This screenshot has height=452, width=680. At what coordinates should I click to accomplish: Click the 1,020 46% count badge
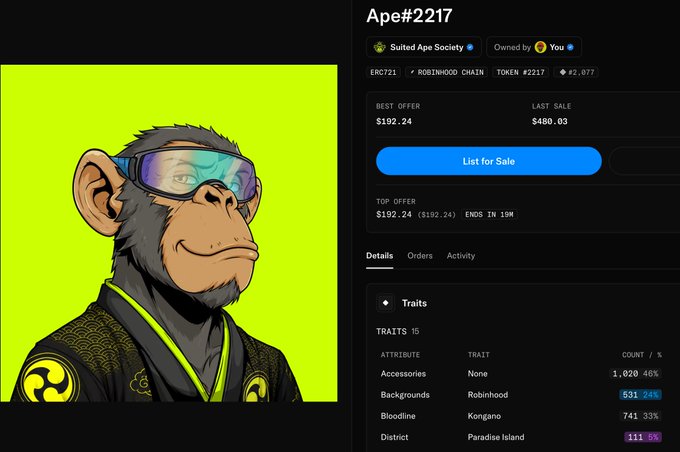click(x=635, y=373)
